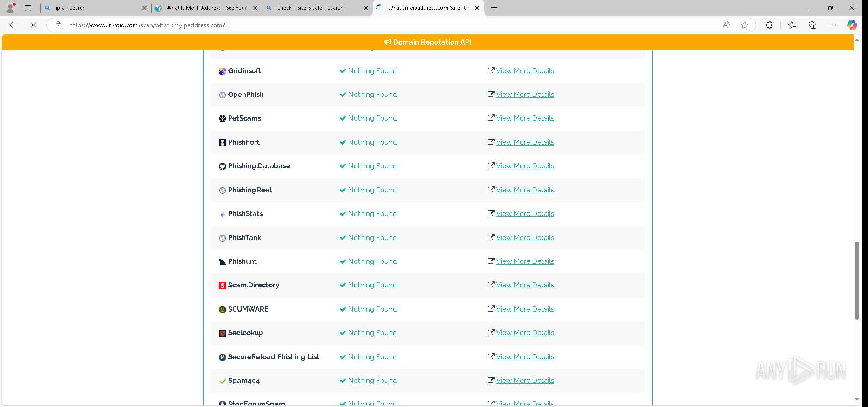Close the Whatismyipaddress.com Safe tab
Viewport: 868px width, 407px height.
pyautogui.click(x=477, y=8)
